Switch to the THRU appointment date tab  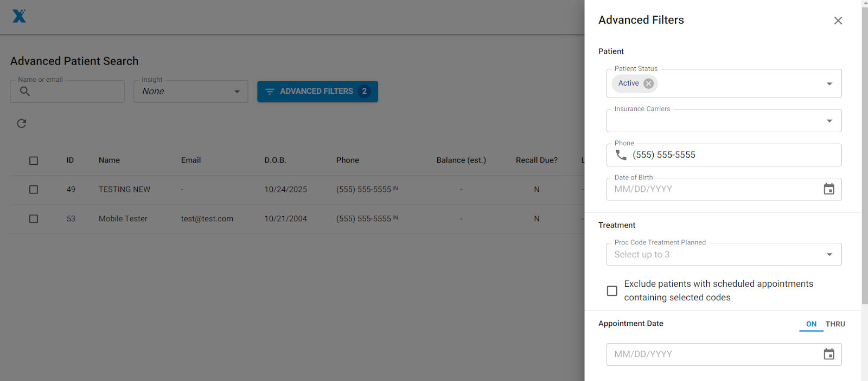click(x=835, y=324)
